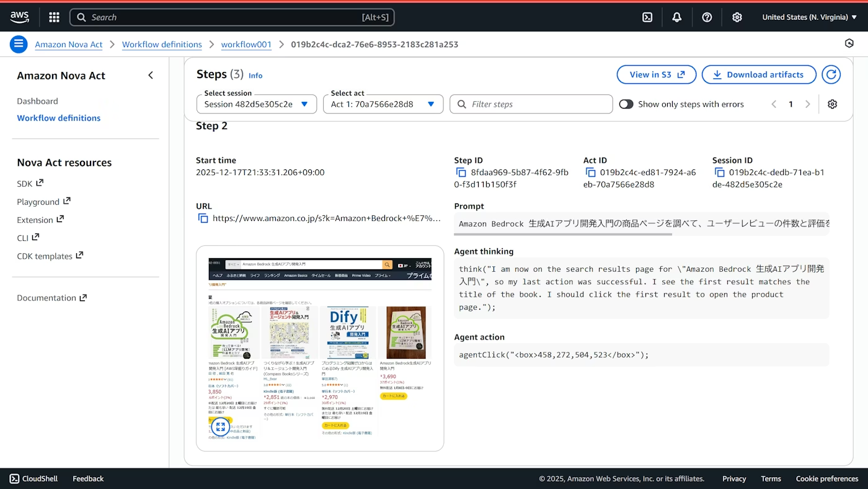Click the agentClick action code text
Image resolution: width=868 pixels, height=489 pixels.
[x=554, y=355]
